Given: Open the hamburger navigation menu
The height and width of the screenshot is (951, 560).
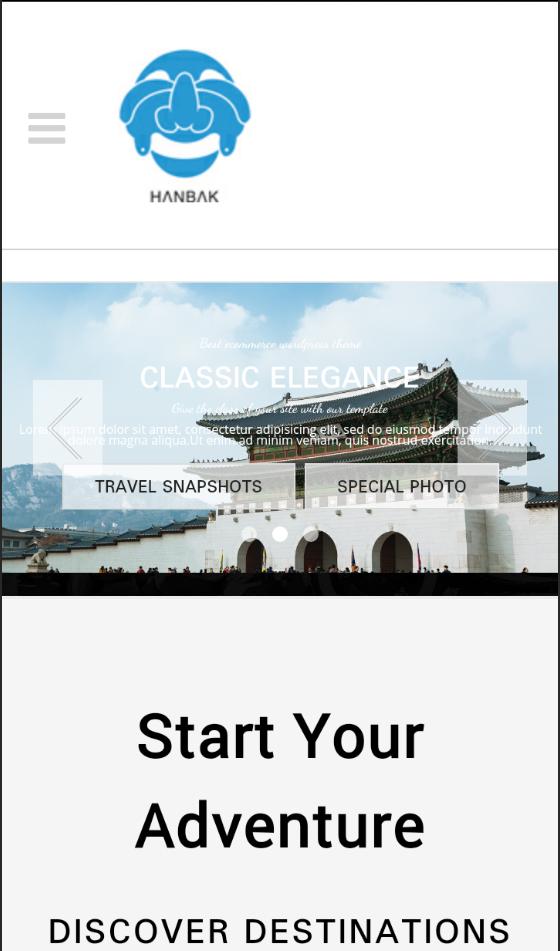Looking at the screenshot, I should (x=47, y=128).
